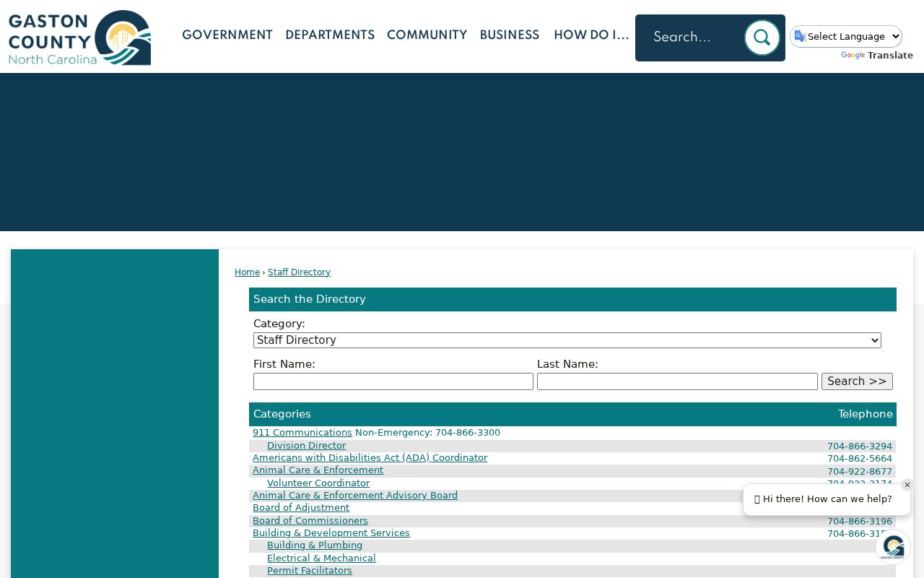Open 911 Communications link
924x578 pixels.
(x=302, y=433)
